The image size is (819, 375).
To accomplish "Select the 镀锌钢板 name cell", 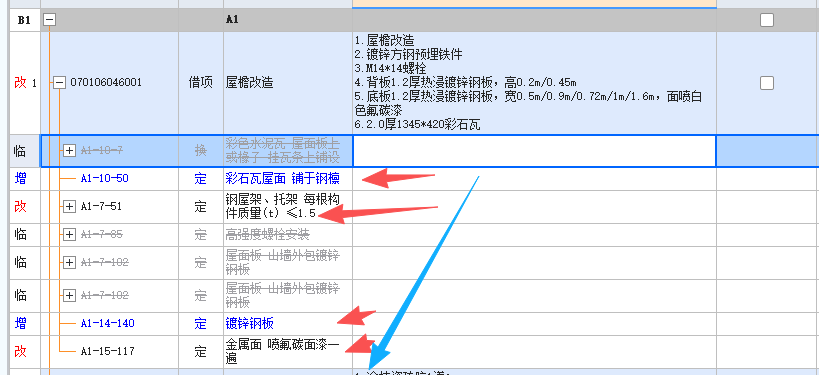I will (288, 324).
